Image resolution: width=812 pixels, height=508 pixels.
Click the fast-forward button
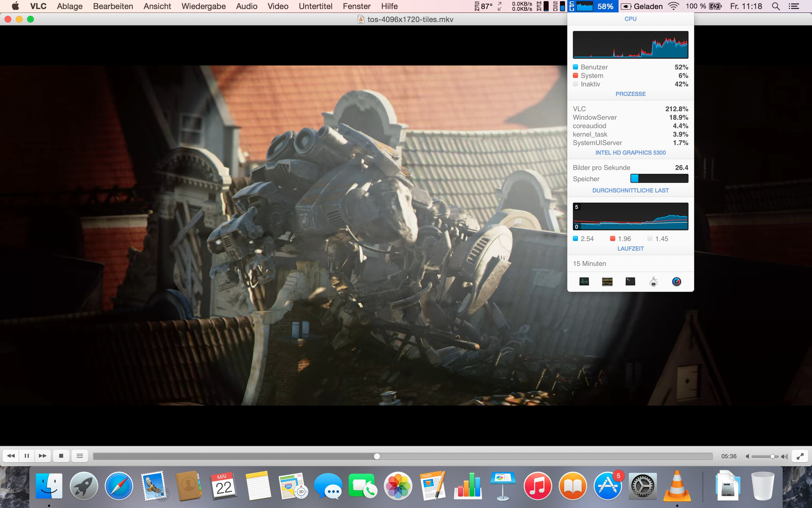point(42,456)
